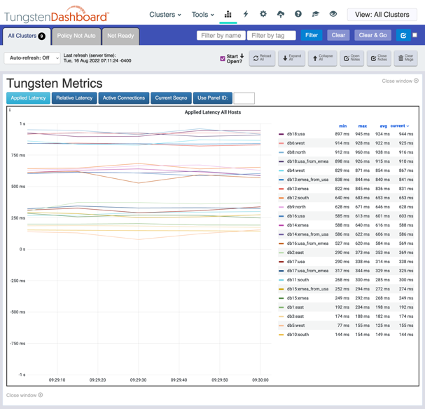The height and width of the screenshot is (410, 426).
Task: Switch to the Not Ready tab
Action: coord(120,36)
